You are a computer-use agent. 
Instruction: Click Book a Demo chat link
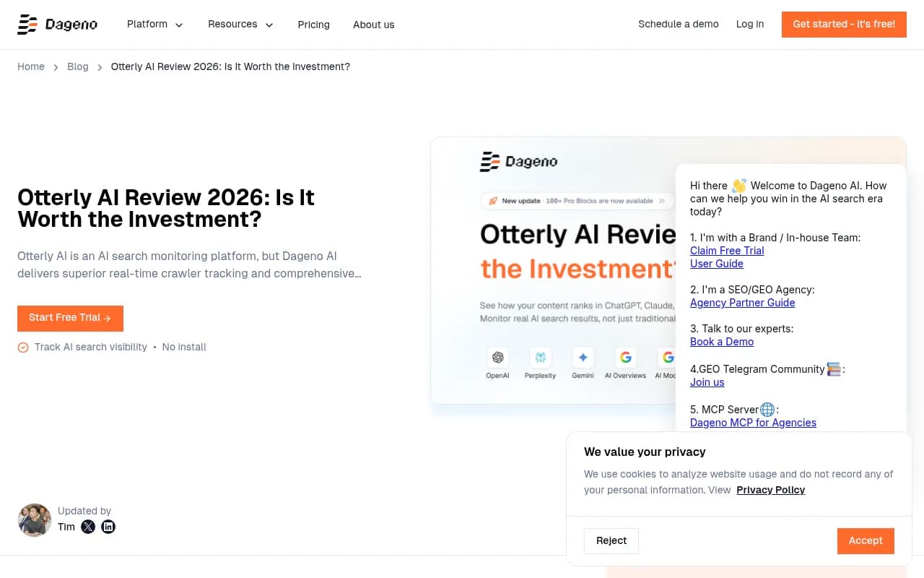point(722,342)
